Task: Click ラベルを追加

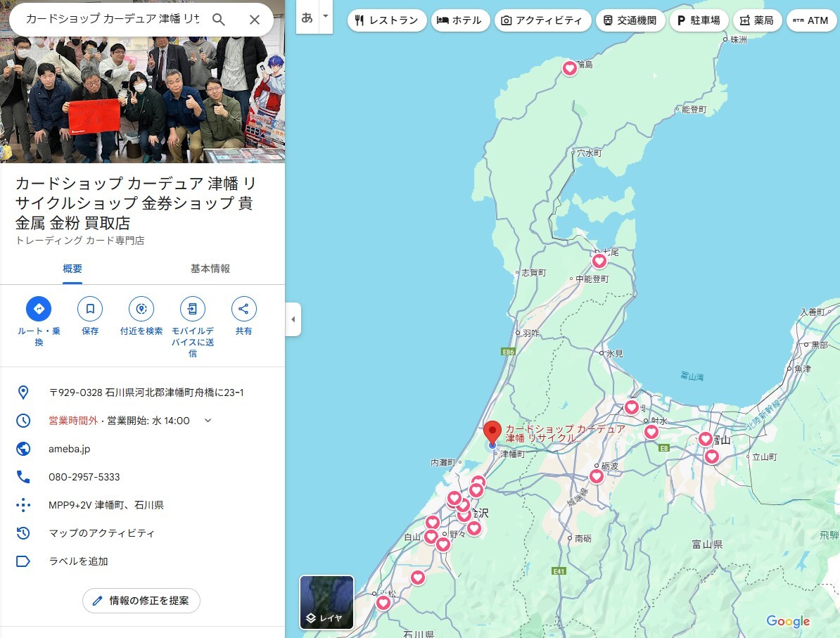Action: [78, 561]
